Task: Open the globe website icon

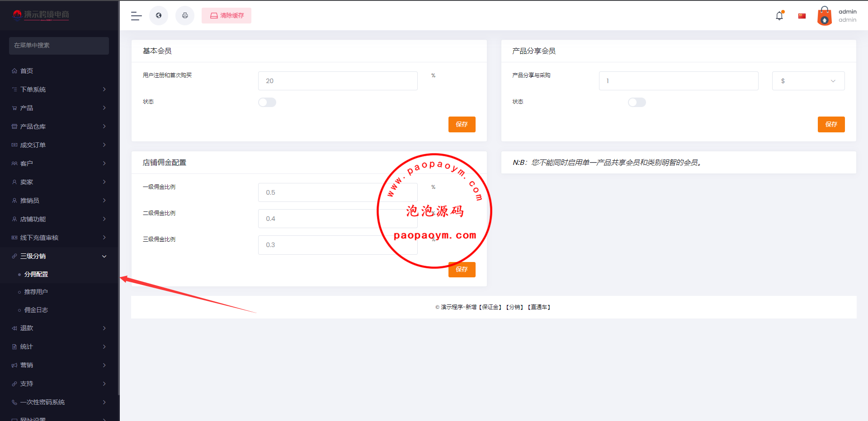Action: pyautogui.click(x=159, y=16)
